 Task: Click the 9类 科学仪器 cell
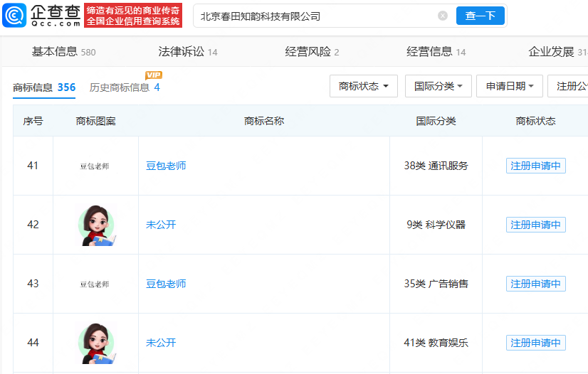[436, 225]
